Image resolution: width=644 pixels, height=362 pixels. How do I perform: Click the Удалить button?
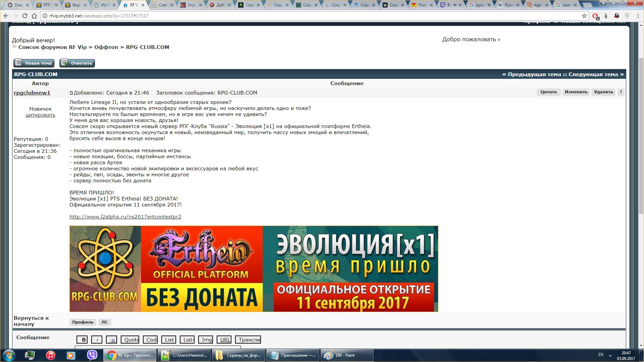click(603, 92)
